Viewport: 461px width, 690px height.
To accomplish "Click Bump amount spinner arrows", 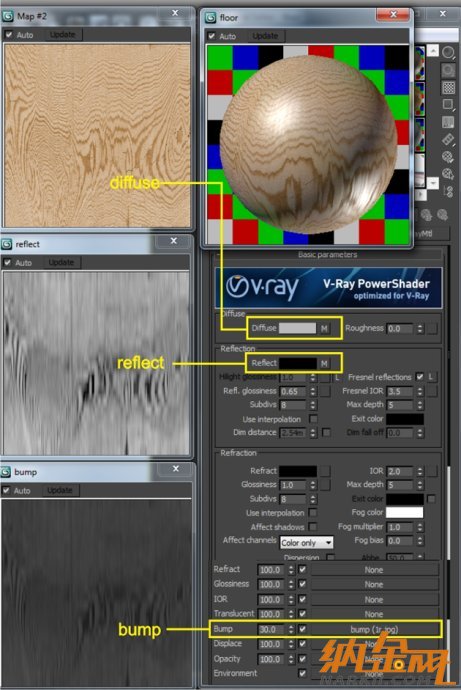I will 291,629.
